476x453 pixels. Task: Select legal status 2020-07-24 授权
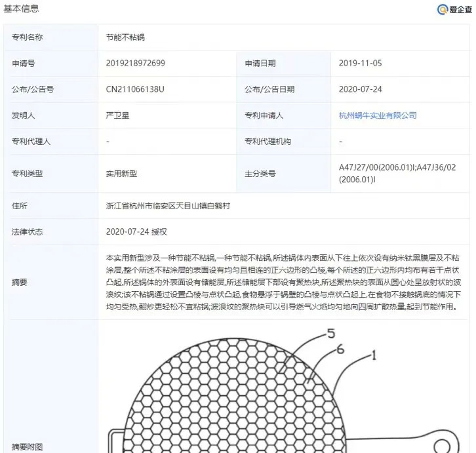tap(136, 232)
